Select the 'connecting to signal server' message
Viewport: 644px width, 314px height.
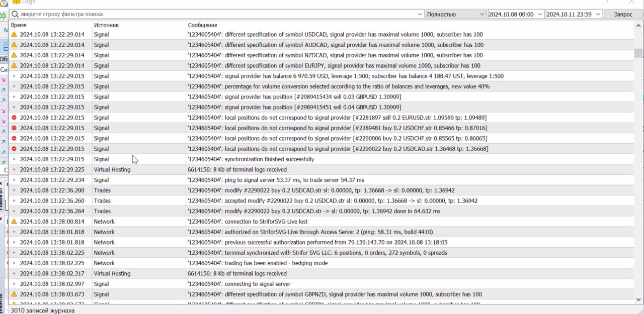239,284
